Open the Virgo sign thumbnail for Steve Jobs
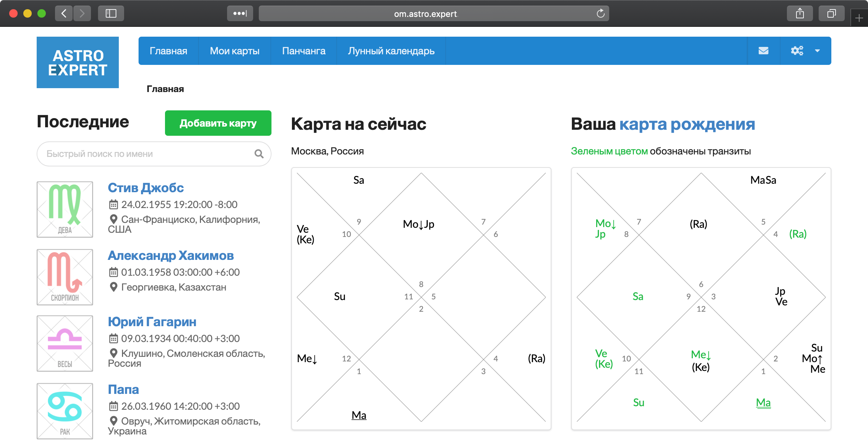 (x=65, y=209)
